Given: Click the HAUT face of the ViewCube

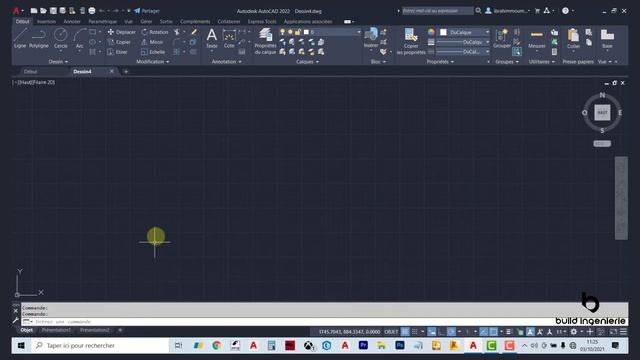Looking at the screenshot, I should 602,112.
